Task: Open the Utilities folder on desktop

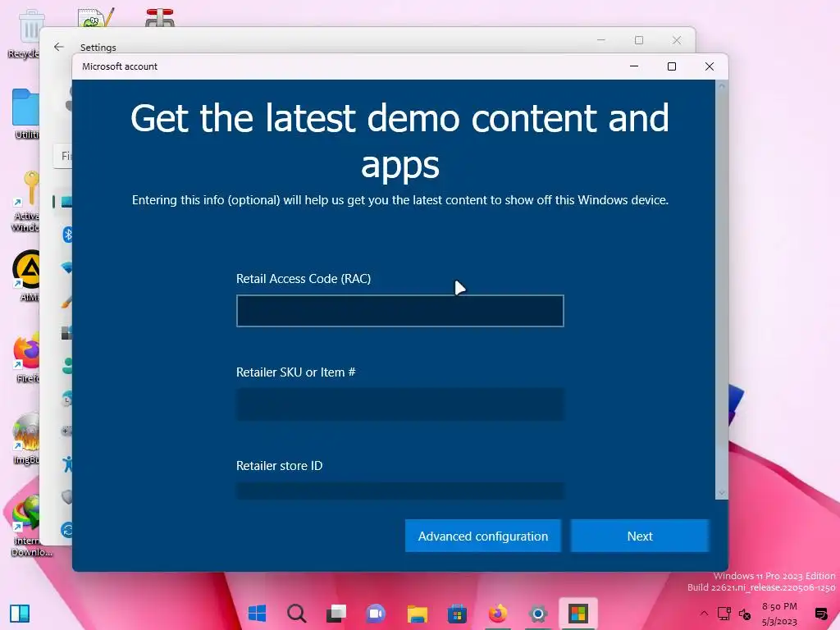Action: [x=25, y=114]
